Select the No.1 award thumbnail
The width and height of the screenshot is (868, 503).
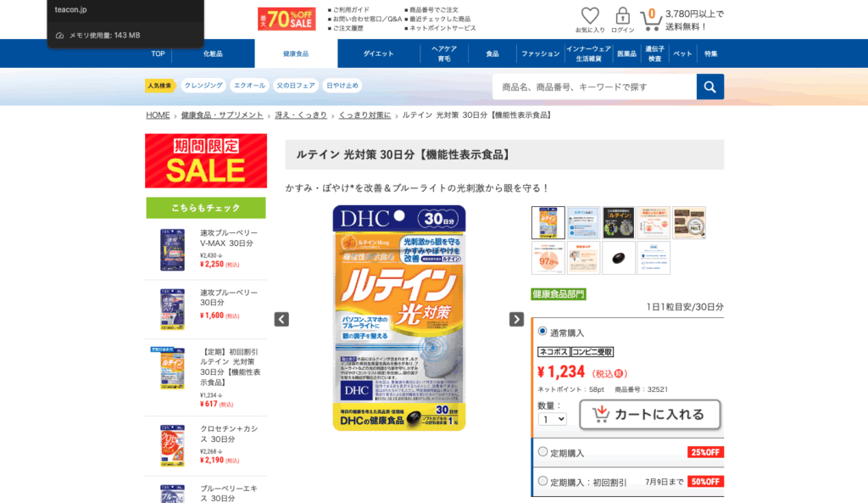[x=689, y=223]
